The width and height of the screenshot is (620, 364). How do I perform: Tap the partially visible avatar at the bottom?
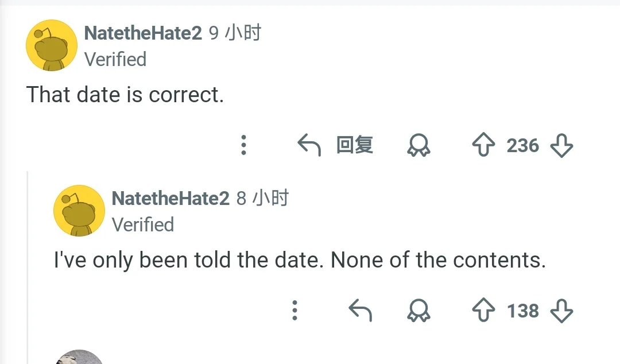coord(79,357)
